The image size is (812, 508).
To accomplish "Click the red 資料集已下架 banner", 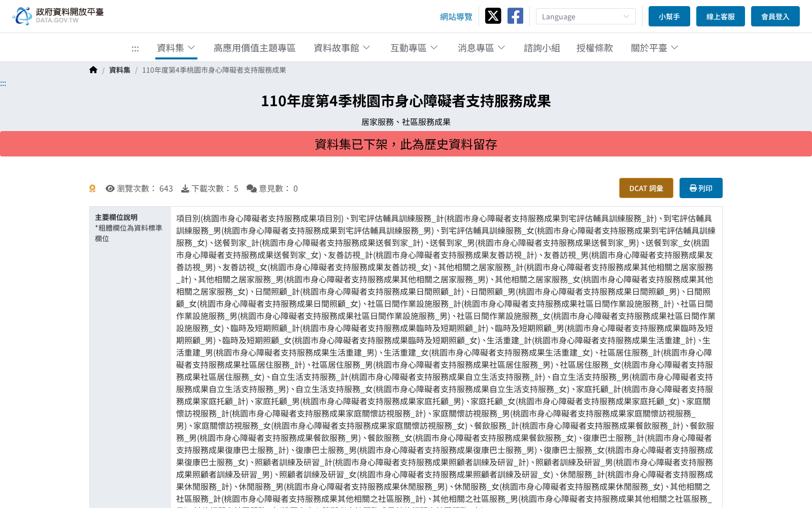I will 406,144.
